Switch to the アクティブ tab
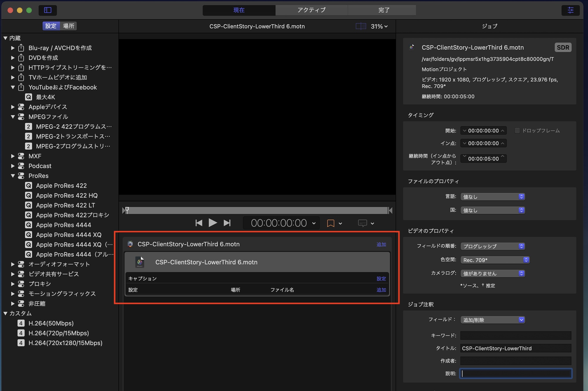This screenshot has height=391, width=588. [x=311, y=10]
